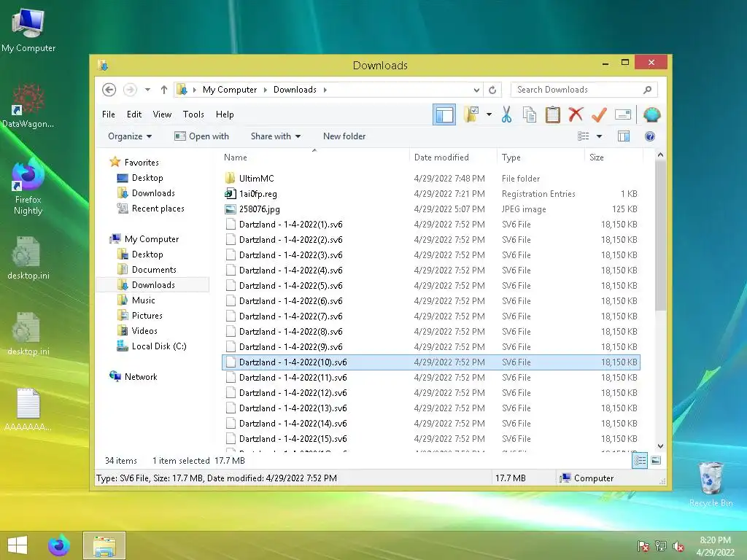
Task: Select the Recycle Bin desktop icon
Action: click(711, 484)
